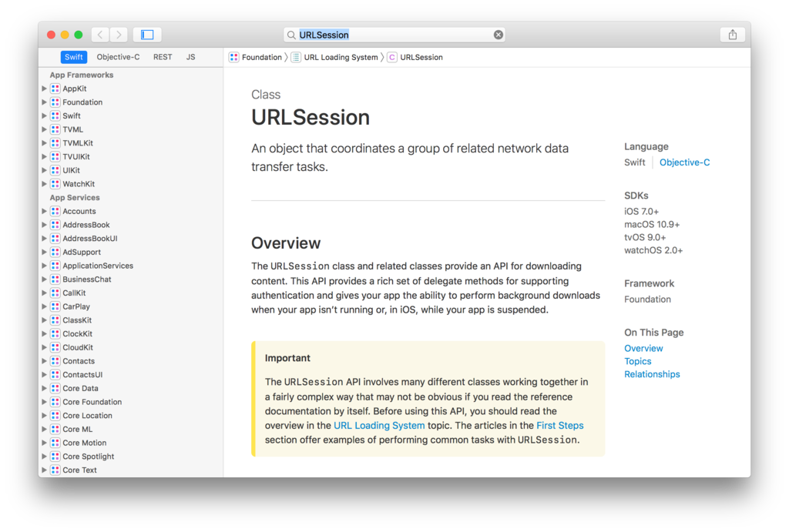Screen dimensions: 789x532
Task: Toggle the sidebar panel button
Action: 147,35
